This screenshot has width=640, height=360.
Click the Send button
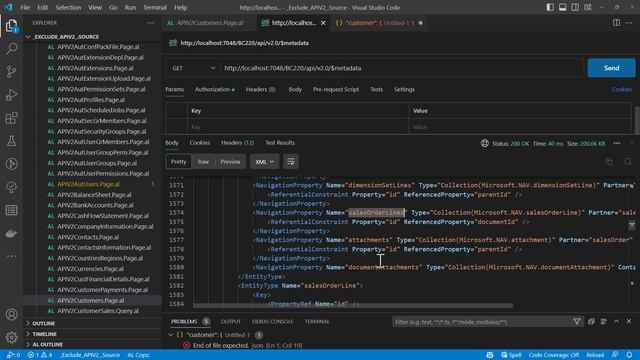click(611, 68)
